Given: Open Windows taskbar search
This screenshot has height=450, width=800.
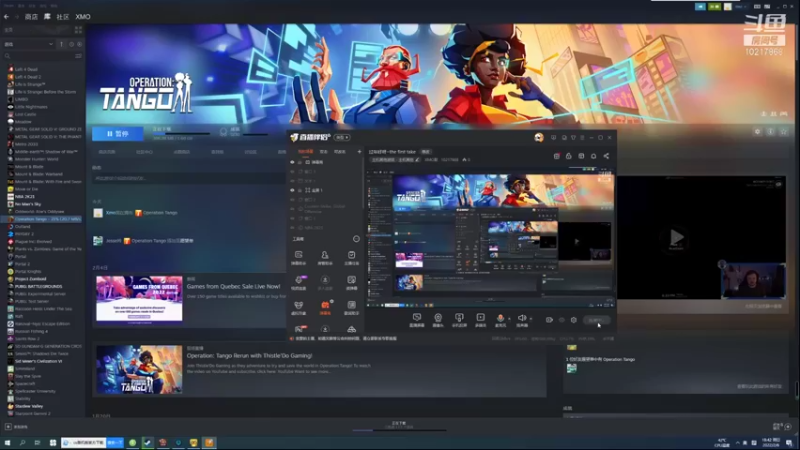Looking at the screenshot, I should pyautogui.click(x=22, y=442).
